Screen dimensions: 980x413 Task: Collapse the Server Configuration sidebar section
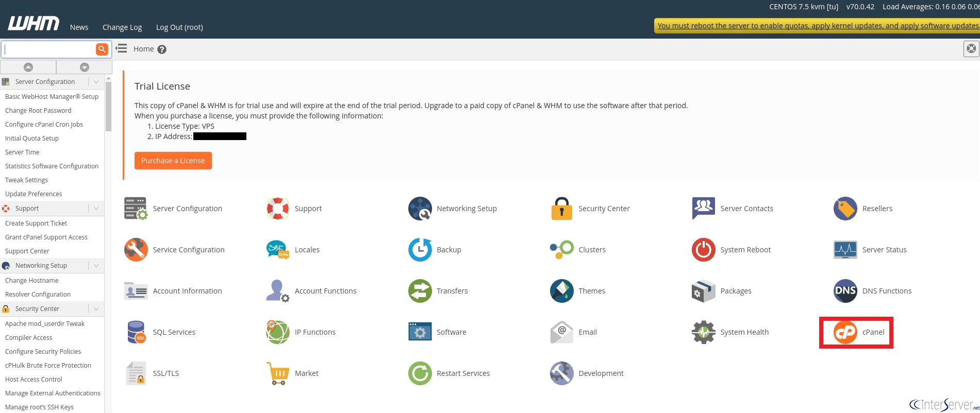(96, 81)
